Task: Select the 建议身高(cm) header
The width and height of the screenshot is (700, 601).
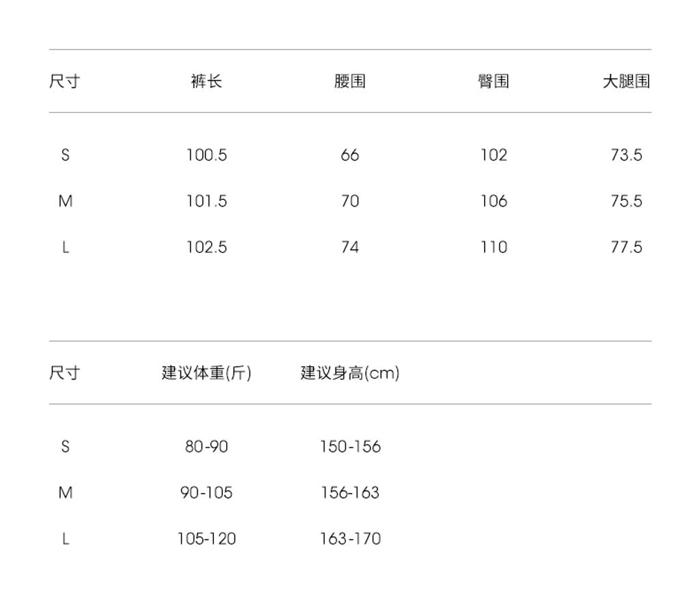Action: 350,373
